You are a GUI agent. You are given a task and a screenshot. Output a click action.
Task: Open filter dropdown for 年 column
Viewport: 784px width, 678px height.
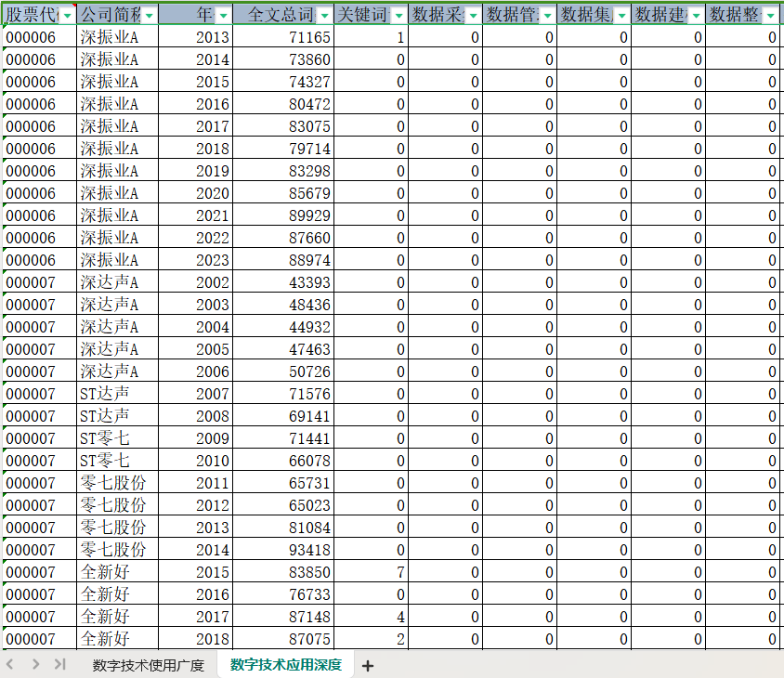point(224,16)
